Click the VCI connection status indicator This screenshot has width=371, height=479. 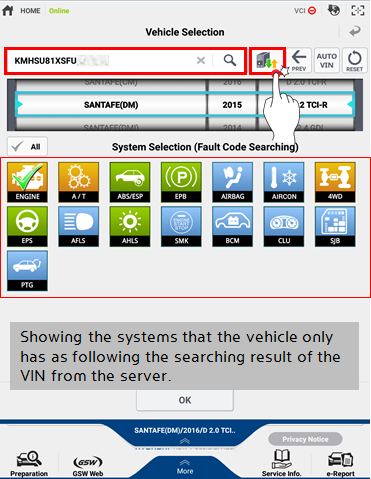[305, 11]
